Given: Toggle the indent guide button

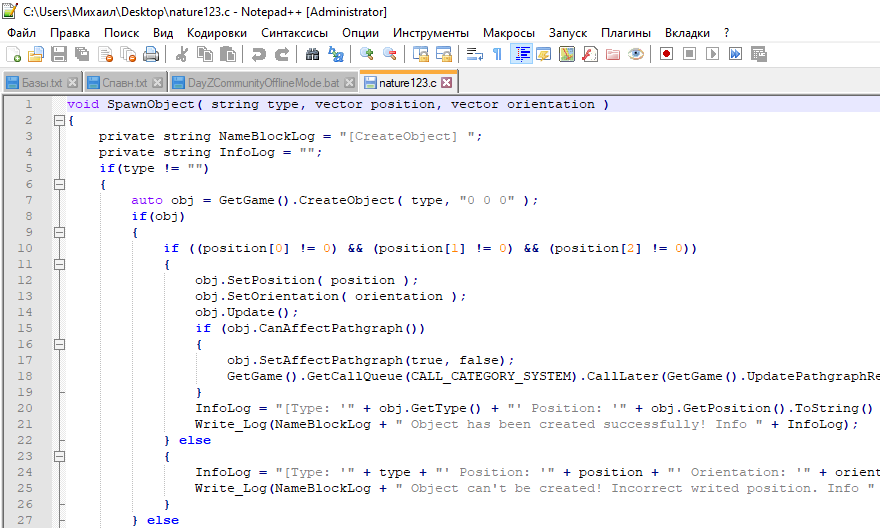Looking at the screenshot, I should tap(521, 54).
